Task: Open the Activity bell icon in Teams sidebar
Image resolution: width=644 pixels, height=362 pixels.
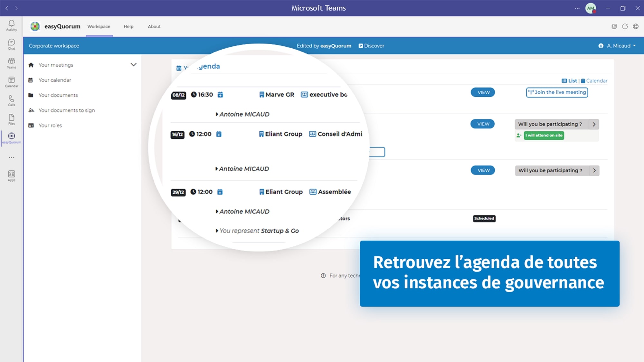Action: pos(11,25)
